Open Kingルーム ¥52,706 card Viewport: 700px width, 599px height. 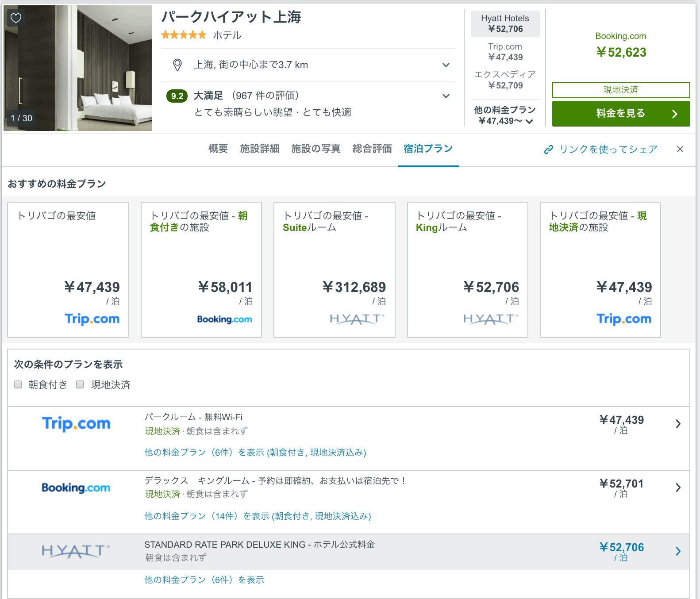click(x=468, y=270)
